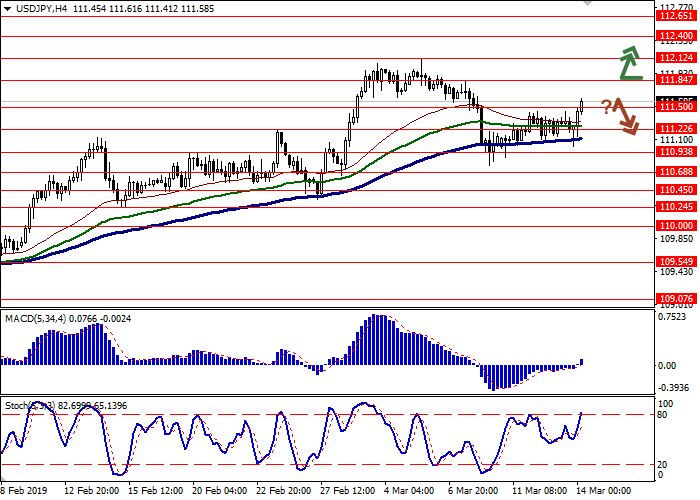The width and height of the screenshot is (700, 500).
Task: Click the 111.847 red price label
Action: click(x=677, y=79)
